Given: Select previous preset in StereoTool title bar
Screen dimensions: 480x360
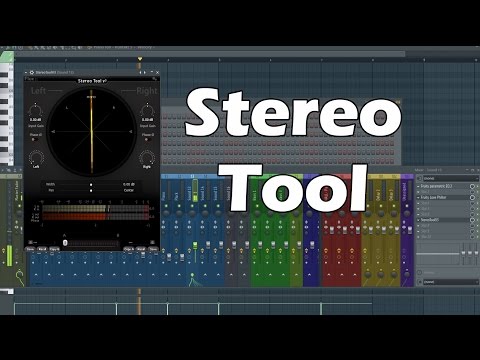Looking at the screenshot, I should pos(140,72).
